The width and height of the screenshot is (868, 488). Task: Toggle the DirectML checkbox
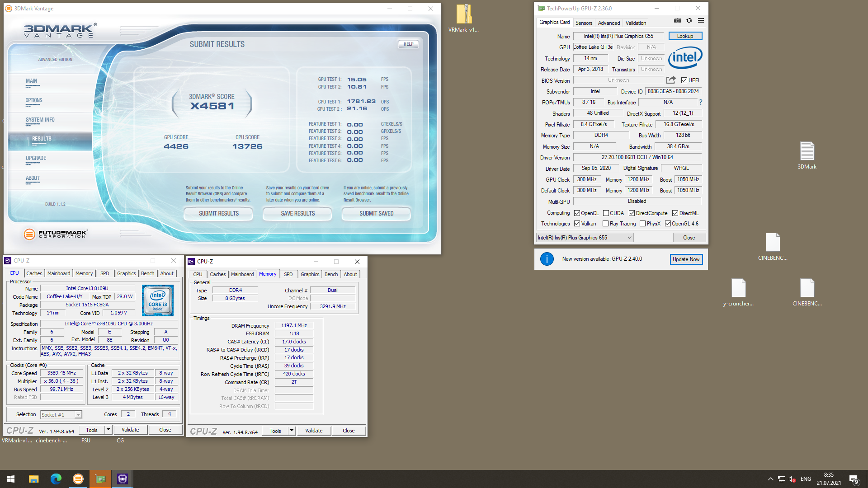(x=675, y=213)
